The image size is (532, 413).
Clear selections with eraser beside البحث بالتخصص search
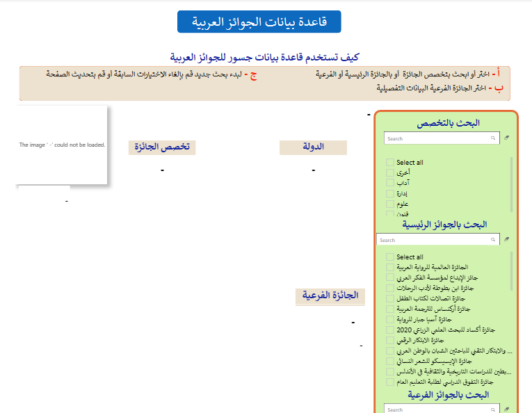pos(506,138)
